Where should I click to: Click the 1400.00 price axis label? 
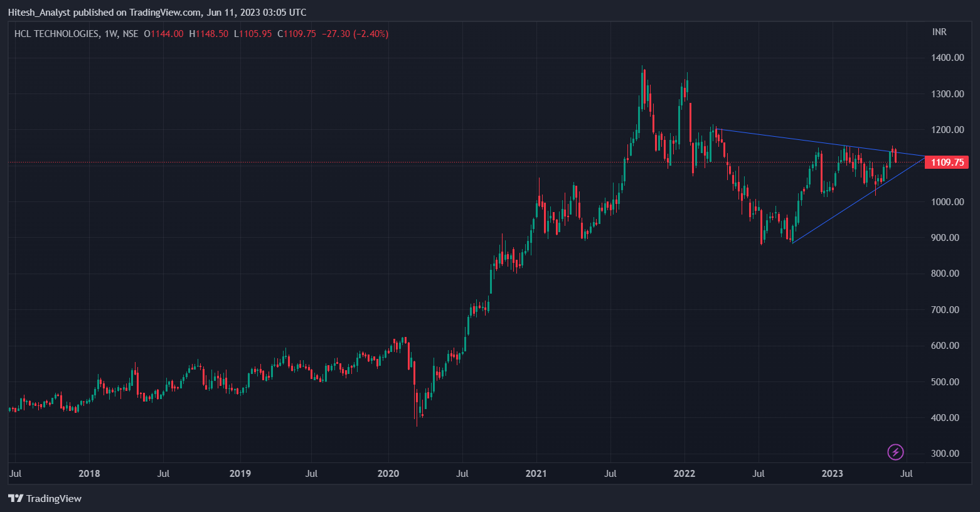click(x=947, y=58)
